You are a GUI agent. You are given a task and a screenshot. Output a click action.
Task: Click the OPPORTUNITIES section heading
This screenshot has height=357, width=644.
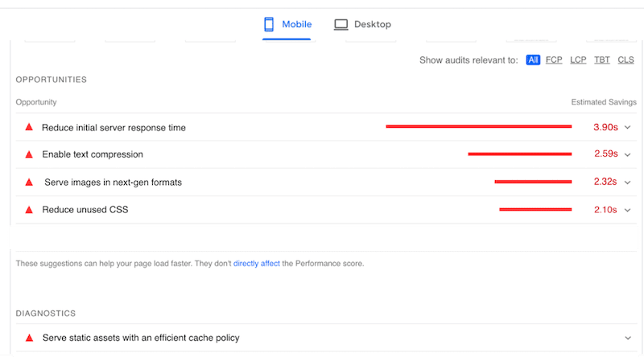point(52,80)
